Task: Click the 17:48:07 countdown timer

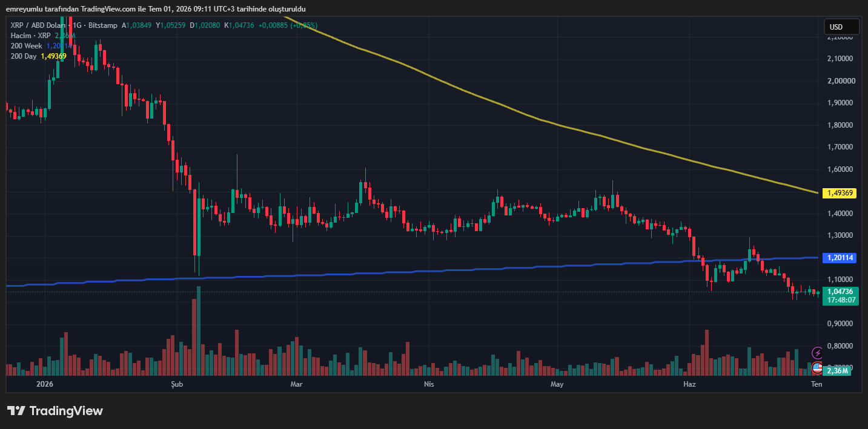Action: [841, 300]
